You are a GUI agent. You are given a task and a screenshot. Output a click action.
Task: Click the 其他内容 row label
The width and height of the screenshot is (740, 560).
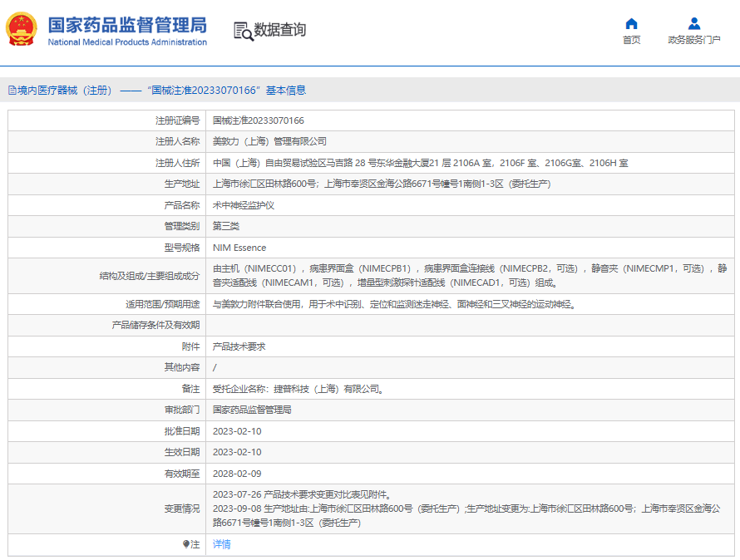182,367
